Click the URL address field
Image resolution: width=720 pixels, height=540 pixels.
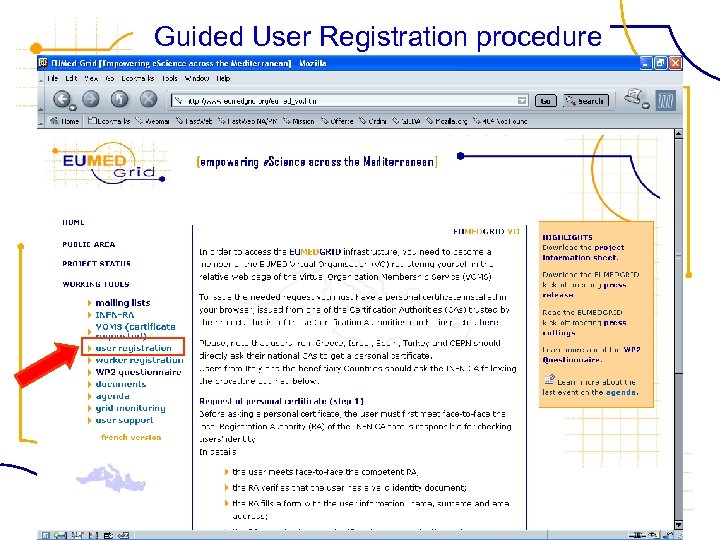point(350,101)
